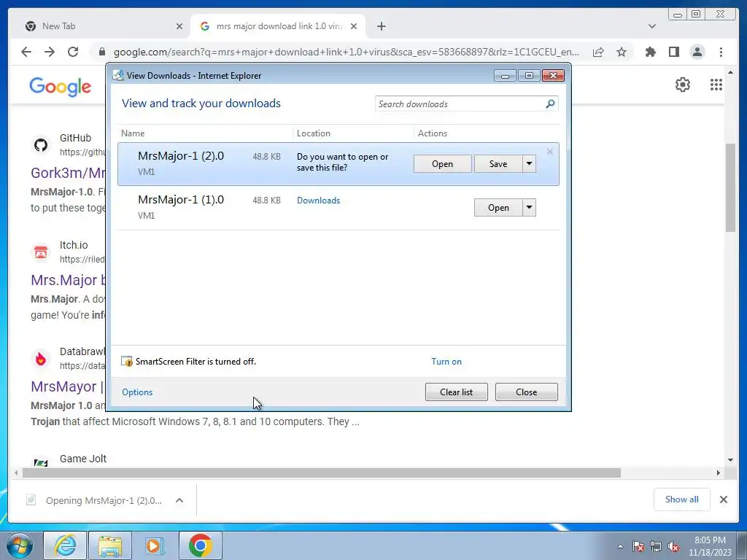The width and height of the screenshot is (747, 560).
Task: Click the taskbar clock showing 8:05 PM
Action: click(x=710, y=546)
